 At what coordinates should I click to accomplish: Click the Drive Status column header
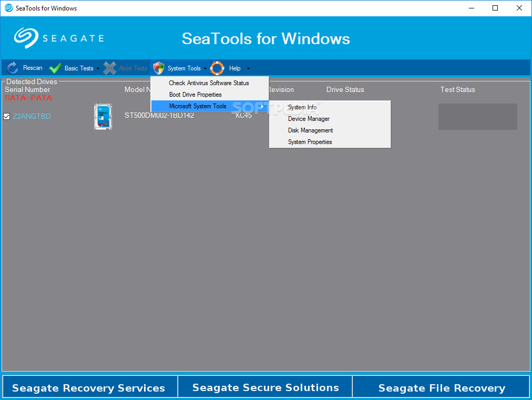[x=345, y=89]
